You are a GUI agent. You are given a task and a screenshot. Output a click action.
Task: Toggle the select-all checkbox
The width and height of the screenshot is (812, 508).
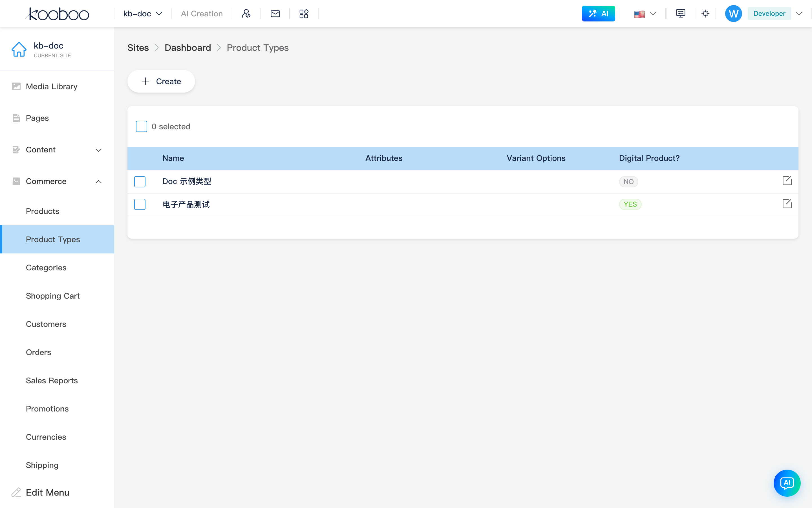[141, 126]
